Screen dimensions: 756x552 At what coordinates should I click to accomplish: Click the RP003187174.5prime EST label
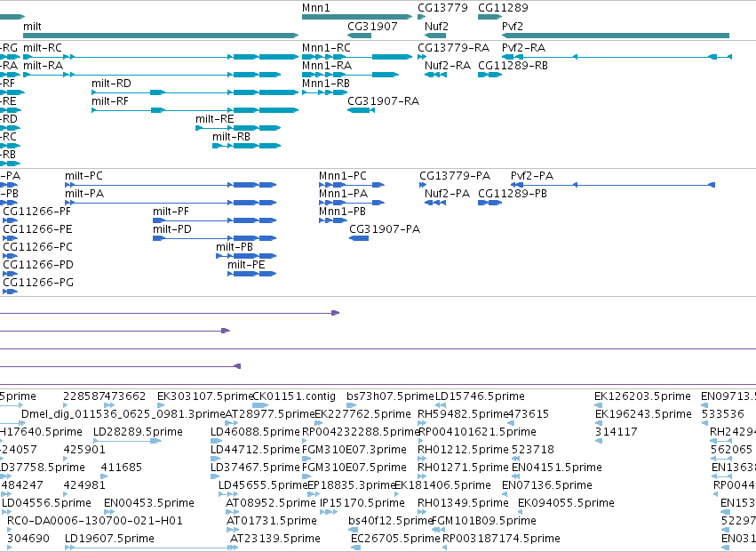click(x=501, y=539)
